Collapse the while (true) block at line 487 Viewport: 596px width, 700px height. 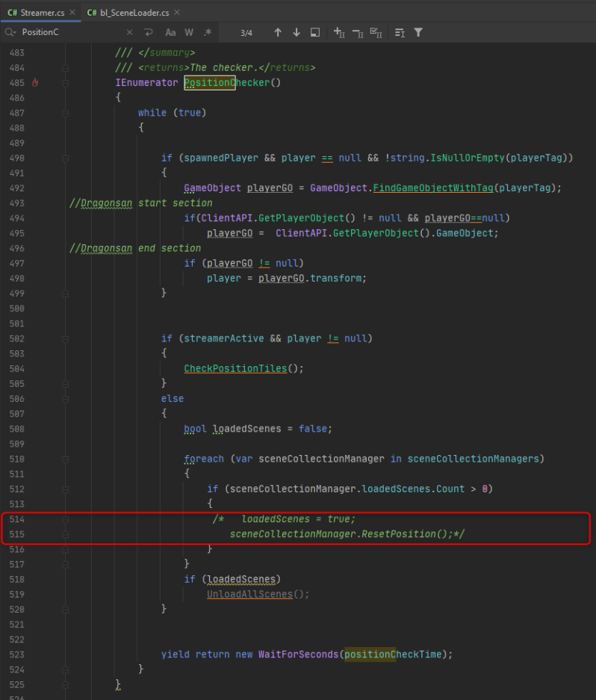pos(65,113)
